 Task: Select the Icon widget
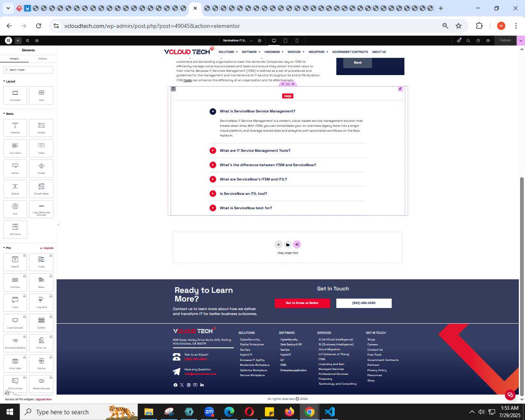tap(15, 209)
